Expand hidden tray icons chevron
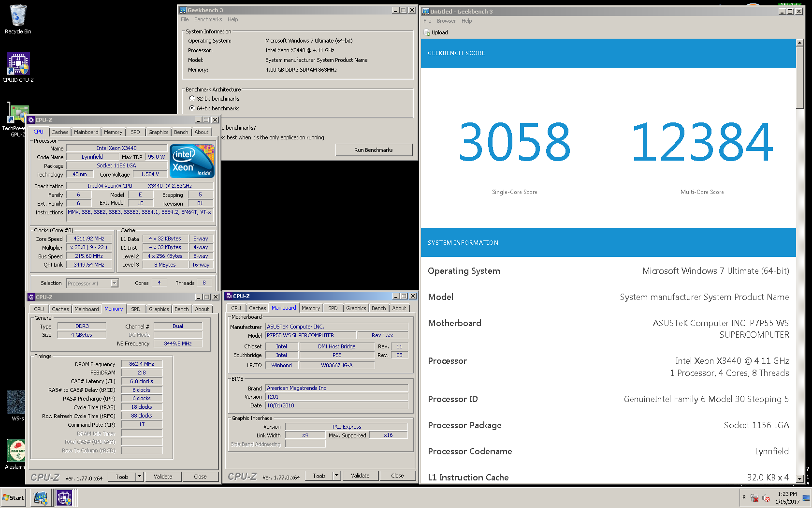 pyautogui.click(x=744, y=497)
